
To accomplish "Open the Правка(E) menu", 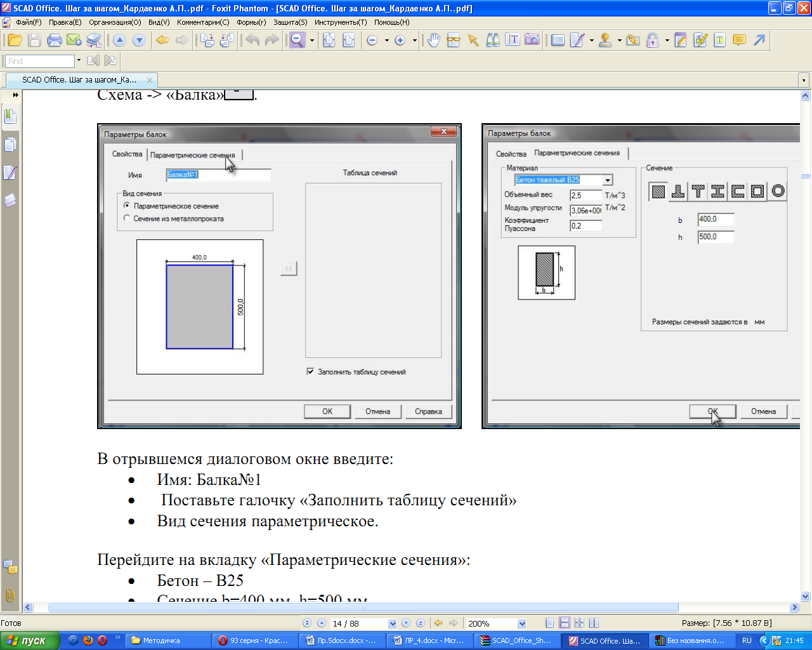I will pos(65,22).
